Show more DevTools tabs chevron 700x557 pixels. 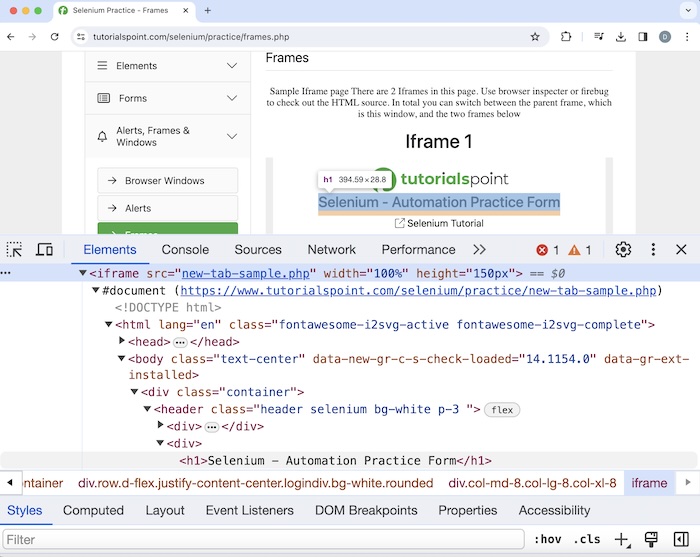(479, 249)
